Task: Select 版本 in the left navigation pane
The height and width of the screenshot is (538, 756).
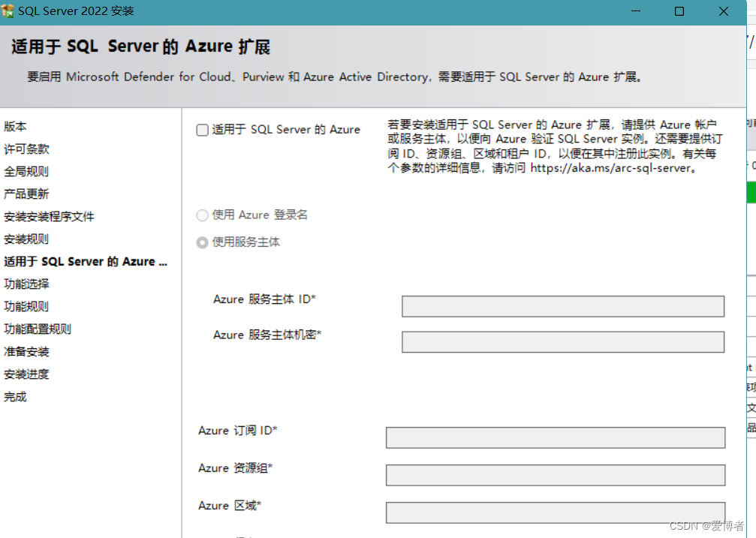Action: [15, 126]
